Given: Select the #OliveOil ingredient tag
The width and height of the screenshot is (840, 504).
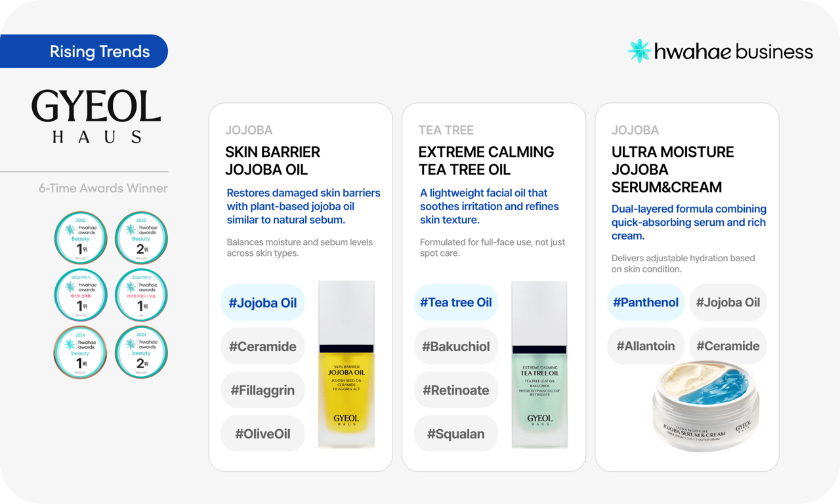Looking at the screenshot, I should 262,434.
